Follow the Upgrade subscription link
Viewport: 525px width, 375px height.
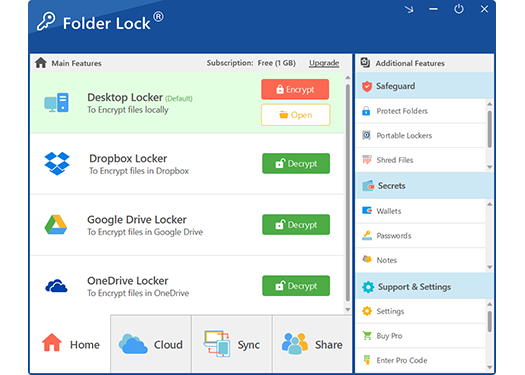click(324, 63)
